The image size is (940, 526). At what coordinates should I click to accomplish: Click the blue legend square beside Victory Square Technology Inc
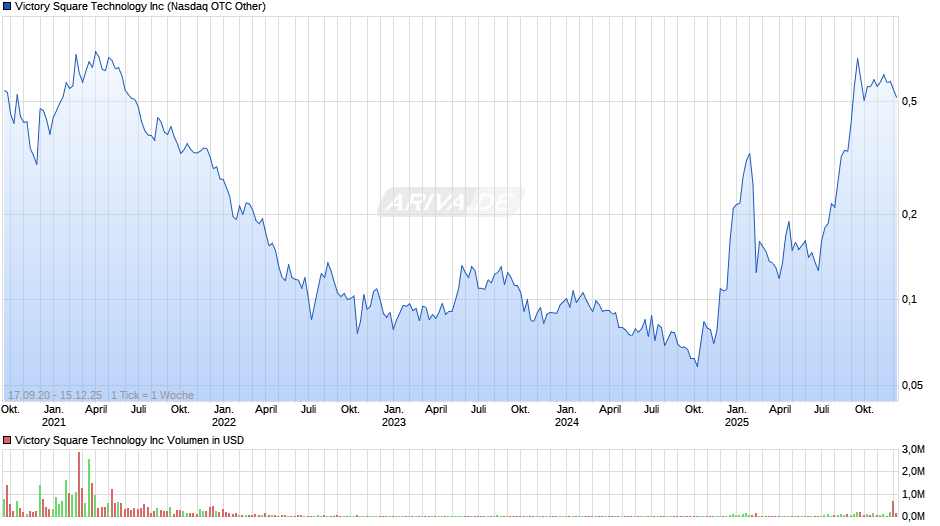tap(7, 7)
